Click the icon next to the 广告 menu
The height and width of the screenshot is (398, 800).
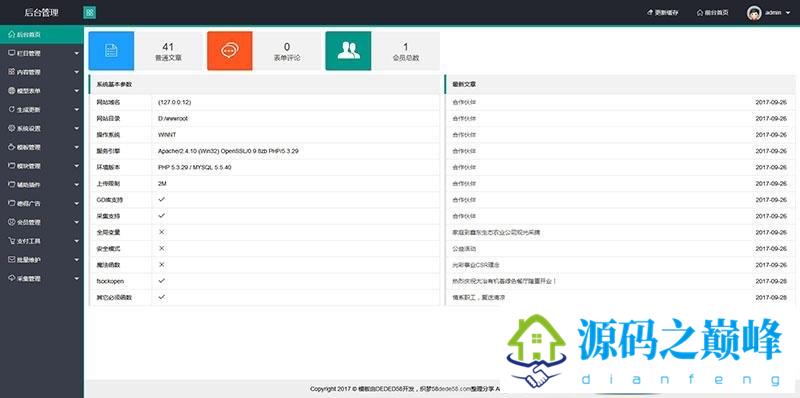coord(12,203)
